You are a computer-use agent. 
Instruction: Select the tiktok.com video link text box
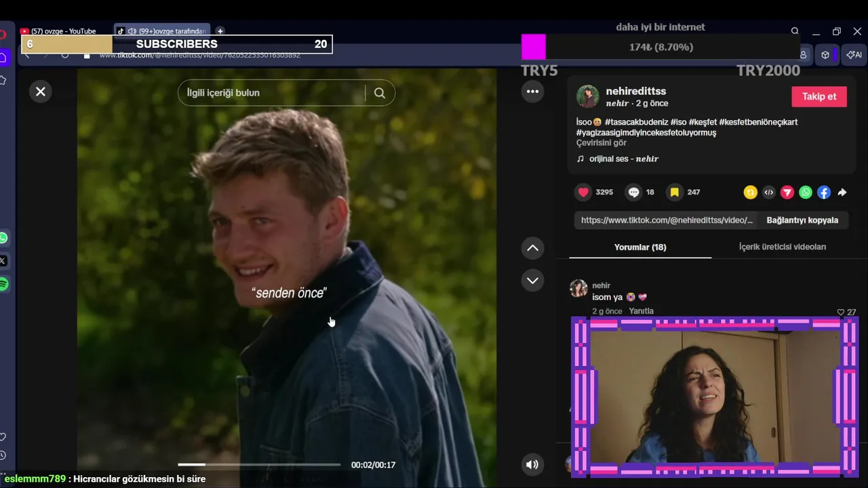tap(667, 220)
